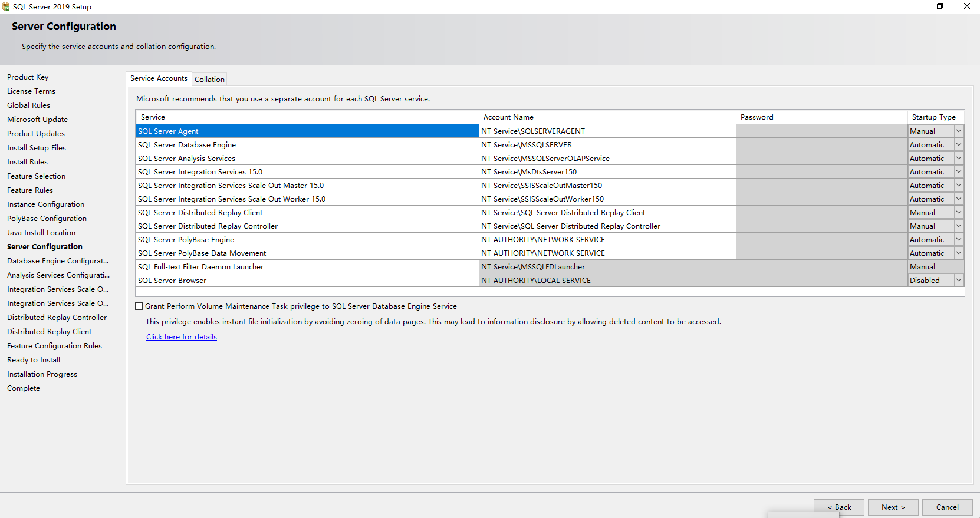The width and height of the screenshot is (980, 518).
Task: Click Feature Configuration Rules step
Action: pyautogui.click(x=54, y=346)
